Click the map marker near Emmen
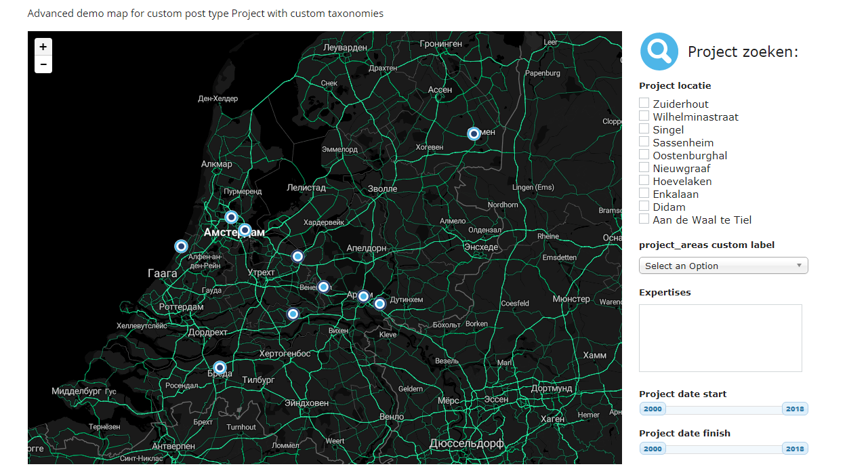This screenshot has width=868, height=473. click(x=474, y=133)
